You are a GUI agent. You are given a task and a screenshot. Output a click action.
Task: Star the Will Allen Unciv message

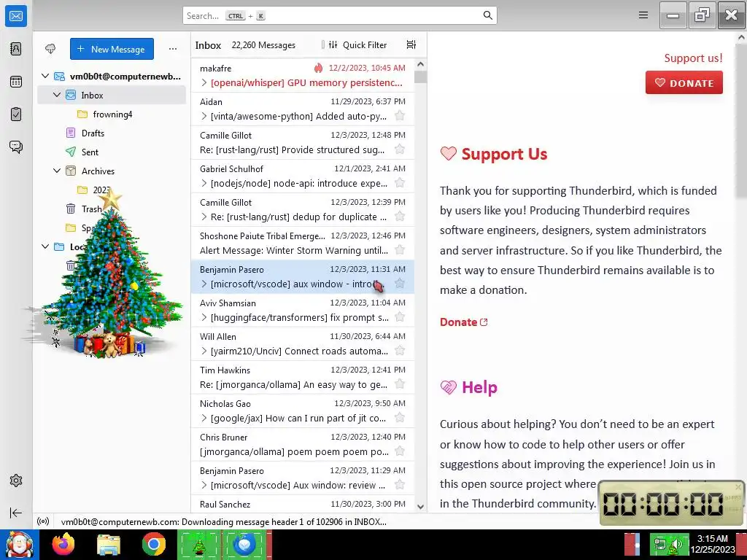(x=400, y=351)
